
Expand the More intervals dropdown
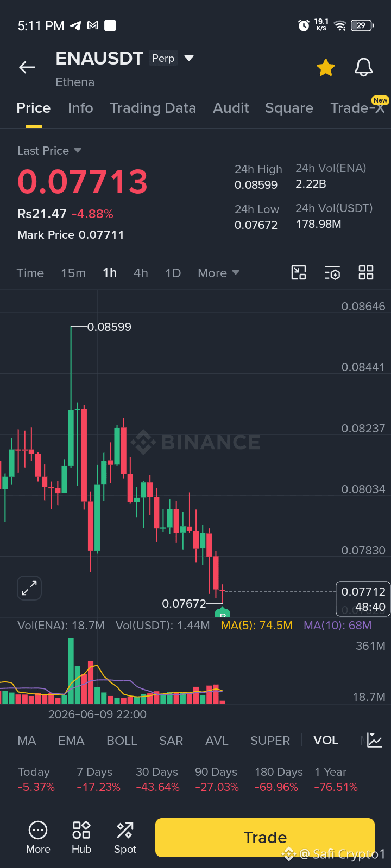(218, 273)
